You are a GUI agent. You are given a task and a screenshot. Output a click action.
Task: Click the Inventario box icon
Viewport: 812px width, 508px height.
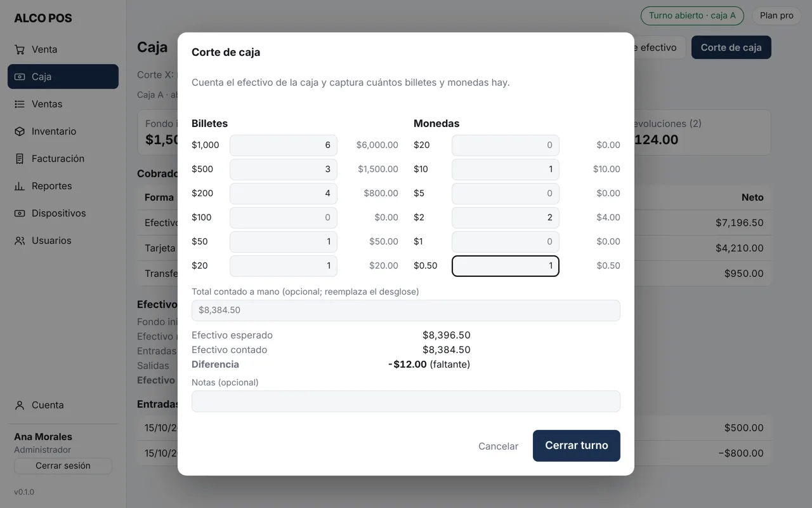(x=20, y=131)
